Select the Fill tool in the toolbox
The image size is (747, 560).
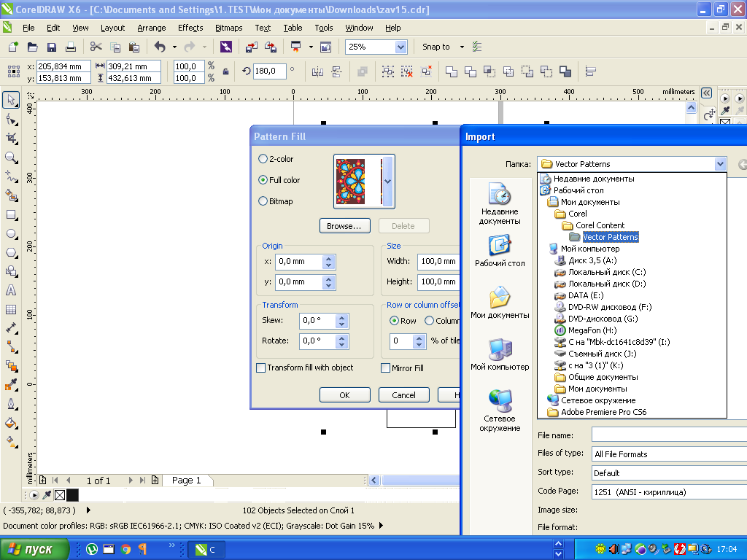point(11,424)
